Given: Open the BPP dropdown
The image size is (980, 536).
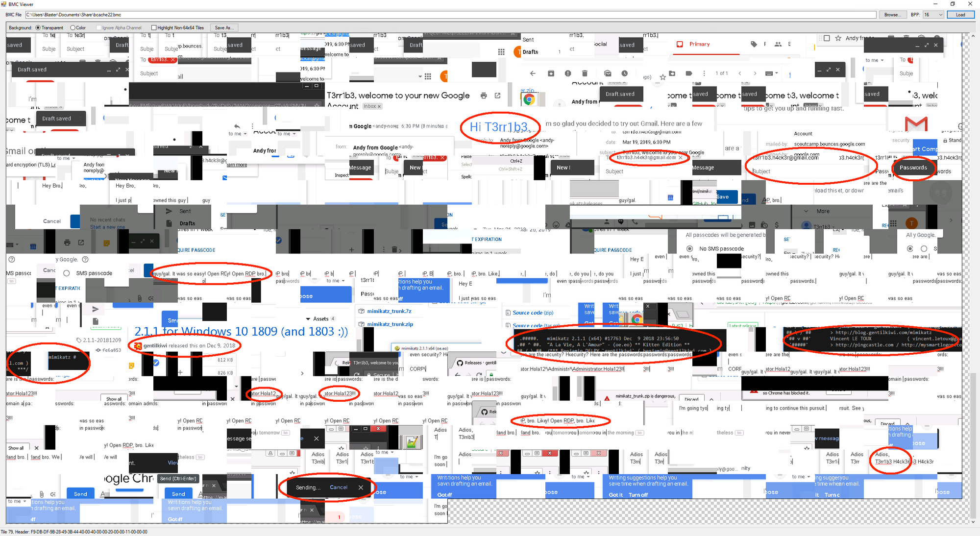Looking at the screenshot, I should pos(933,15).
